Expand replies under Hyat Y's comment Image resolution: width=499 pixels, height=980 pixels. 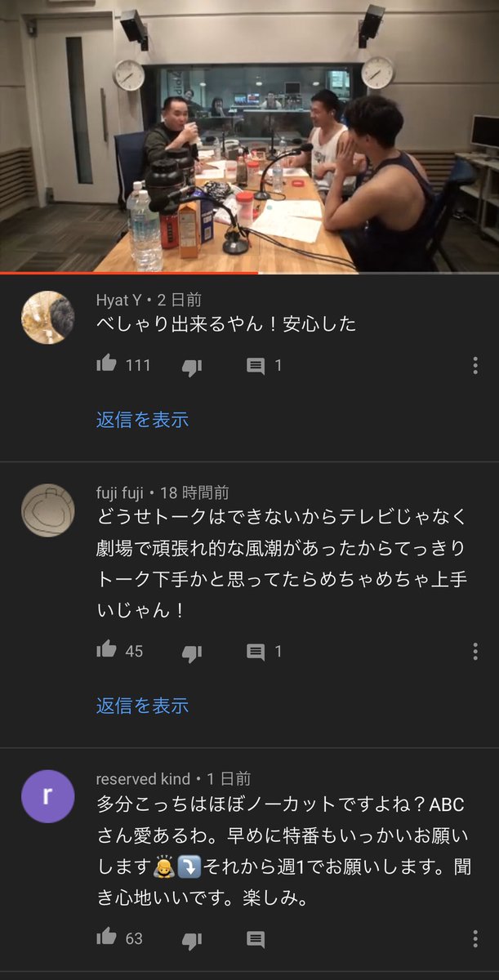point(142,420)
